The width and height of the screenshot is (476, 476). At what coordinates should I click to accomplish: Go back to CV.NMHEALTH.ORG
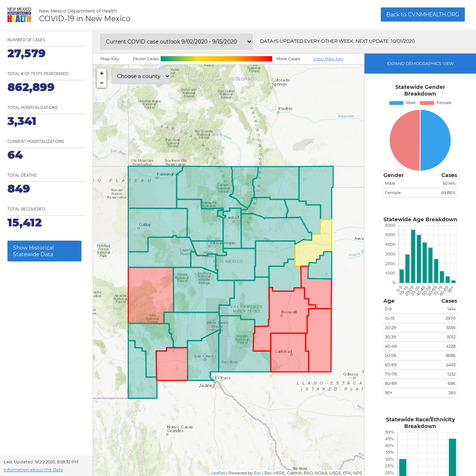[x=423, y=15]
